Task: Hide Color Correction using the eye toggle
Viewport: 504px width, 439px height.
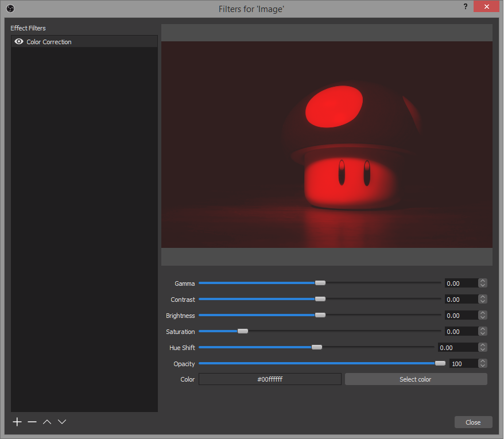Action: click(x=18, y=41)
